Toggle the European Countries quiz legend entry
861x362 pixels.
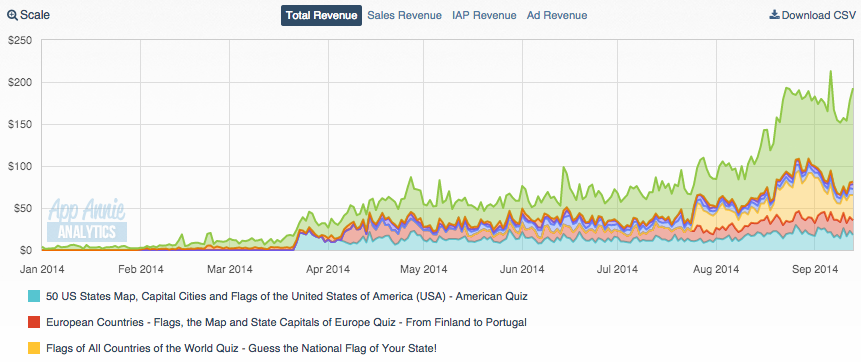pos(286,322)
